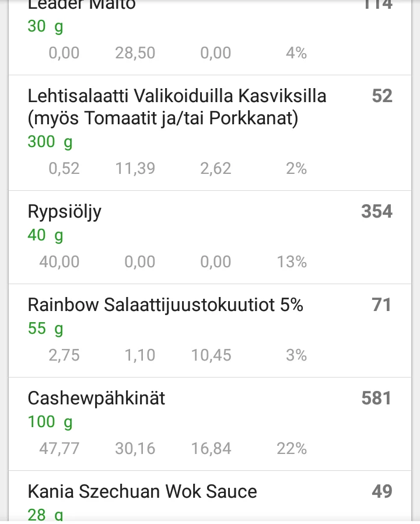
Task: Open the Rypsiöljy food entry
Action: click(x=65, y=211)
